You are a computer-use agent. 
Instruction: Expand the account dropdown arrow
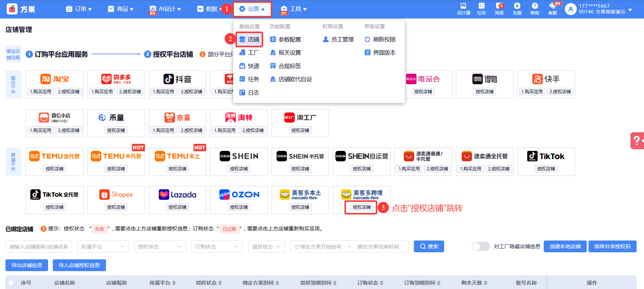630,10
